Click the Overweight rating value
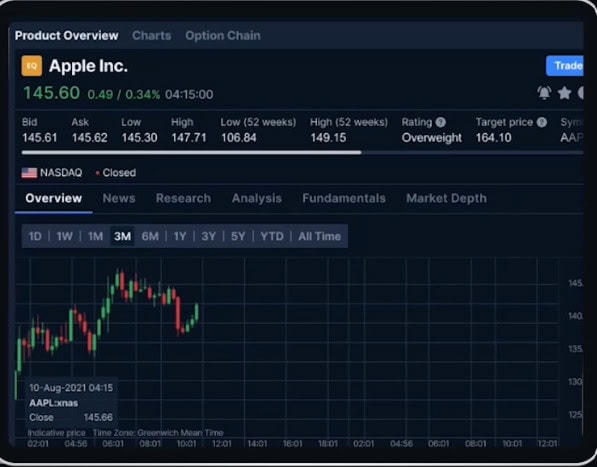 point(432,138)
